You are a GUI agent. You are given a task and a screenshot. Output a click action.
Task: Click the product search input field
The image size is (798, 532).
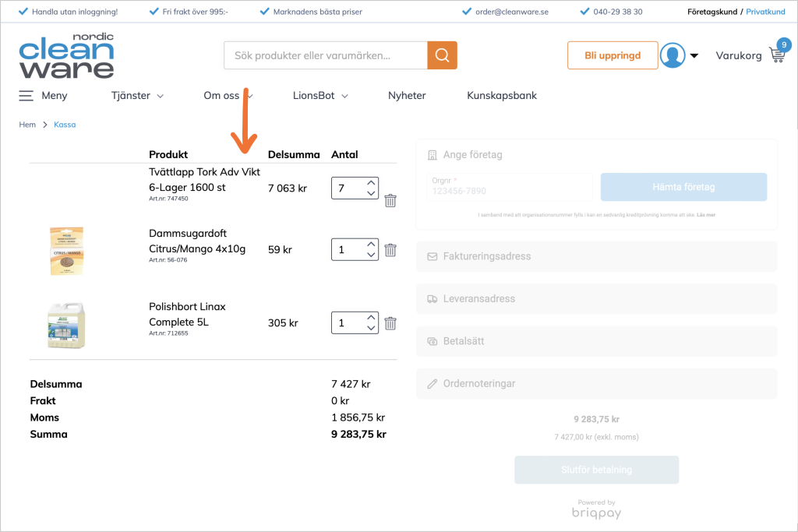(325, 55)
